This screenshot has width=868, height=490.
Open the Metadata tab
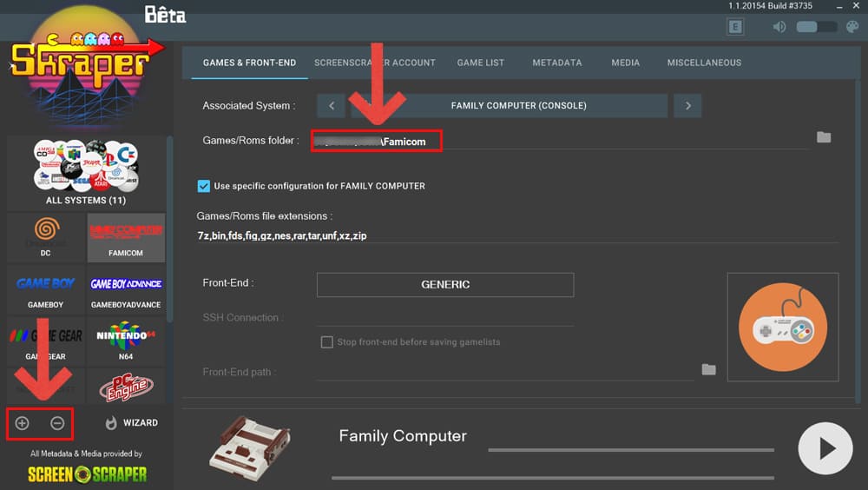[x=557, y=63]
